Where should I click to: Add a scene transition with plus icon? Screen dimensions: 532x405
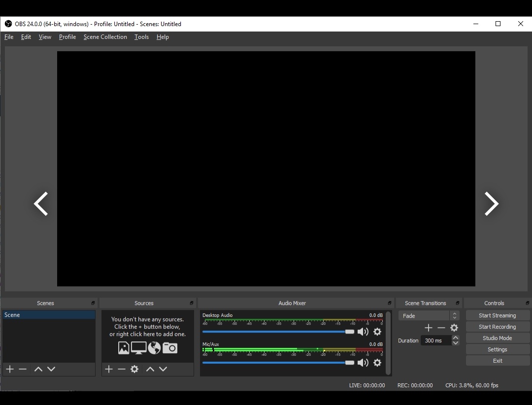(x=429, y=328)
